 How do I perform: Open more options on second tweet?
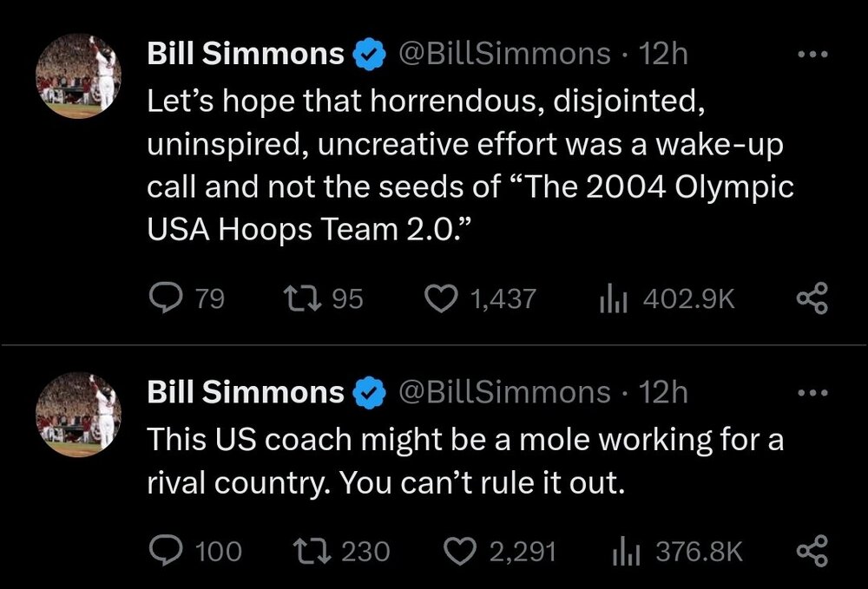pyautogui.click(x=812, y=393)
